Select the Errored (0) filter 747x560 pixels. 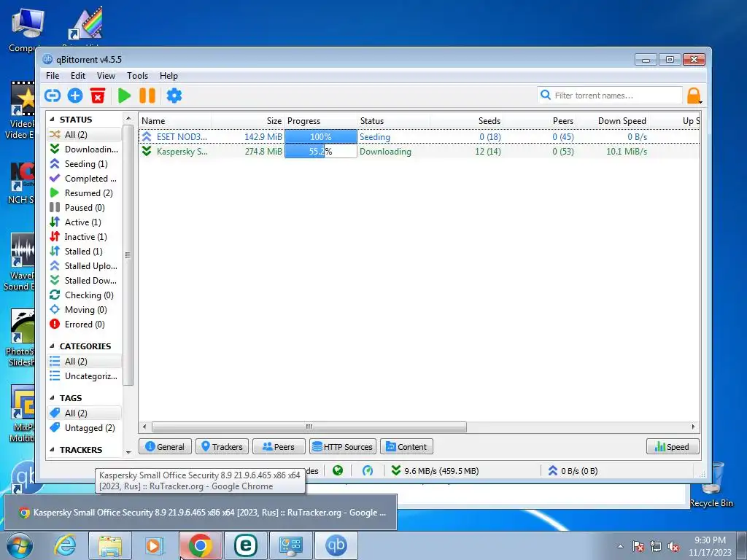[85, 324]
